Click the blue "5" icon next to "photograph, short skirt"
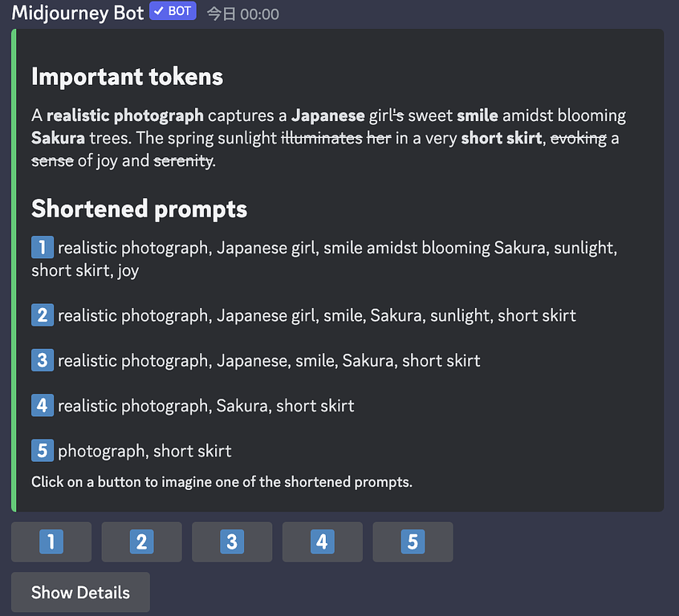 coord(43,451)
